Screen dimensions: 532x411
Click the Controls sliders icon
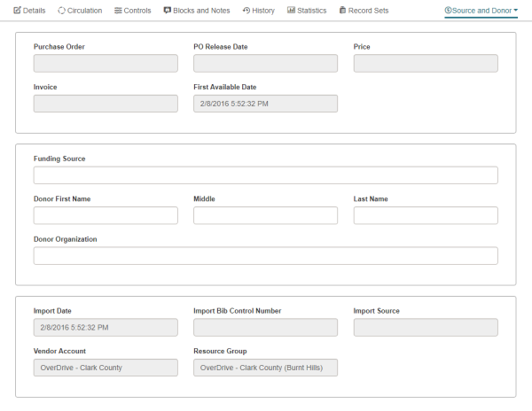pos(118,11)
